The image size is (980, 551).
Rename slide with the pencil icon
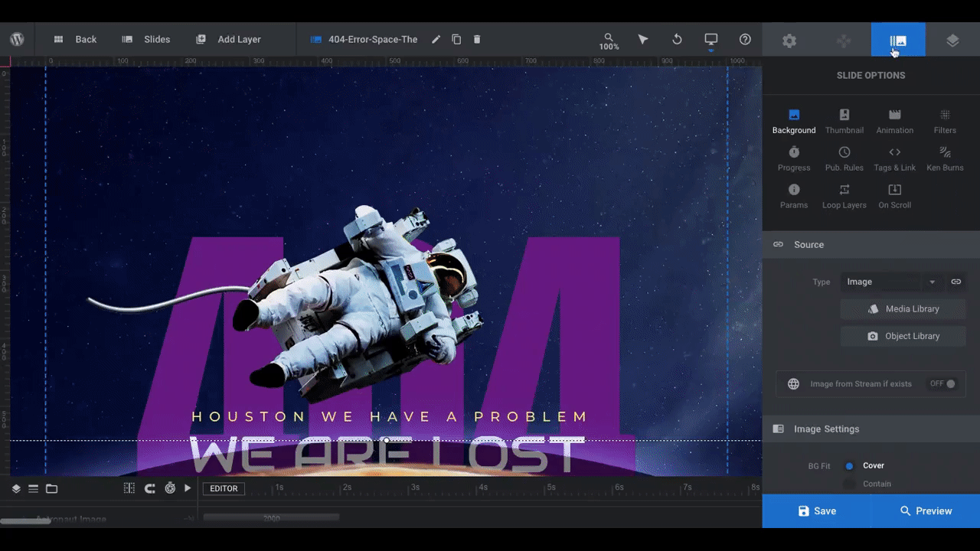coord(436,39)
